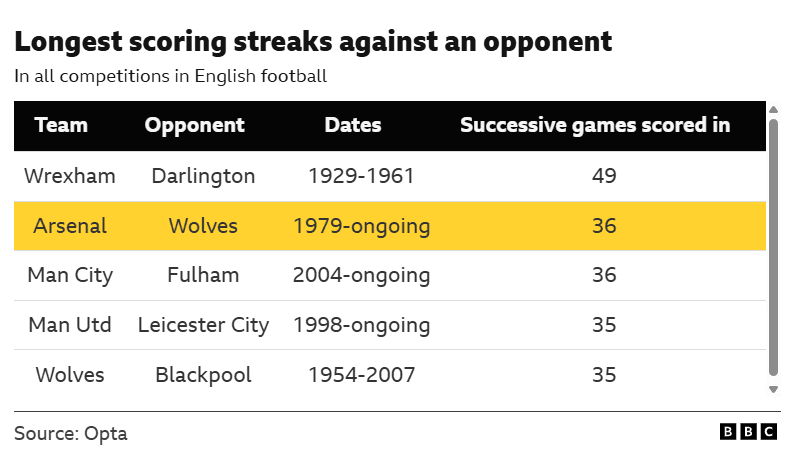Click the Man City team cell
Image resolution: width=795 pixels, height=466 pixels.
69,275
